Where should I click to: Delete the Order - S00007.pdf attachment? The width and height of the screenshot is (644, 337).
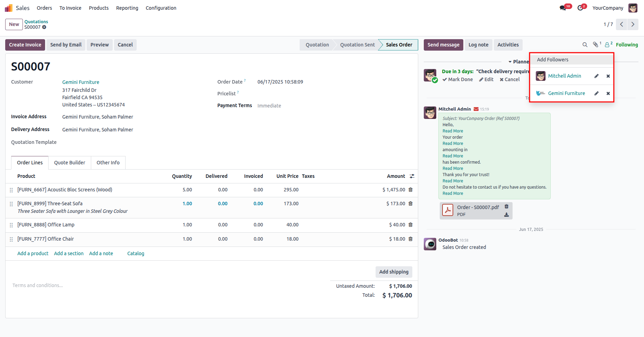coord(506,206)
